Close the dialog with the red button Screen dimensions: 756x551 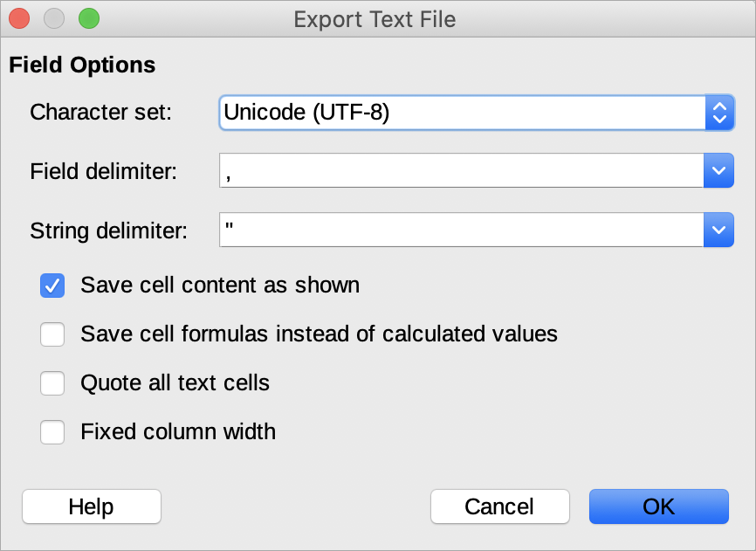[19, 19]
